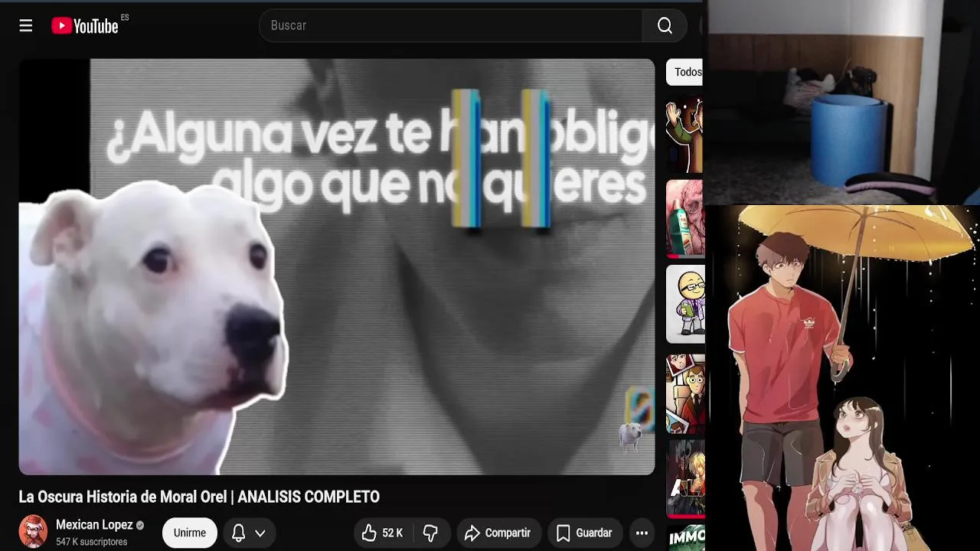Open the suggested thumbnail with IMMO text
Screen dimensions: 980x551
coord(687,537)
